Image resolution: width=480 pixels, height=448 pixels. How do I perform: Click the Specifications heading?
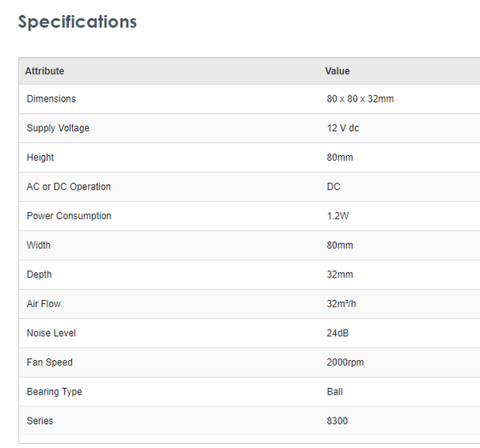point(78,22)
